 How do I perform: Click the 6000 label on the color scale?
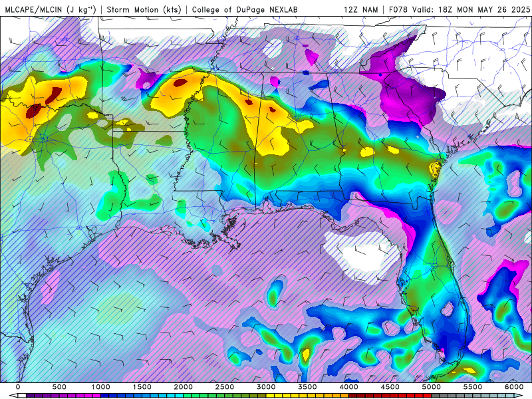point(514,387)
